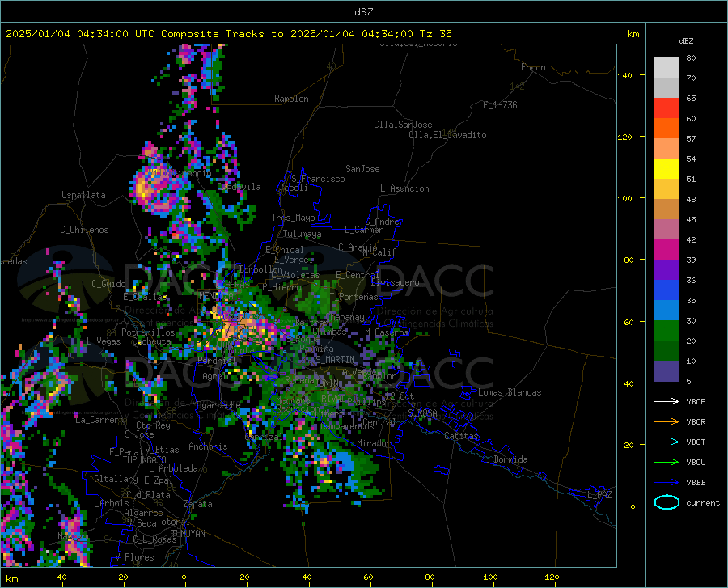728x588 pixels.
Task: Click the 'Catitas' place label
Action: click(461, 436)
